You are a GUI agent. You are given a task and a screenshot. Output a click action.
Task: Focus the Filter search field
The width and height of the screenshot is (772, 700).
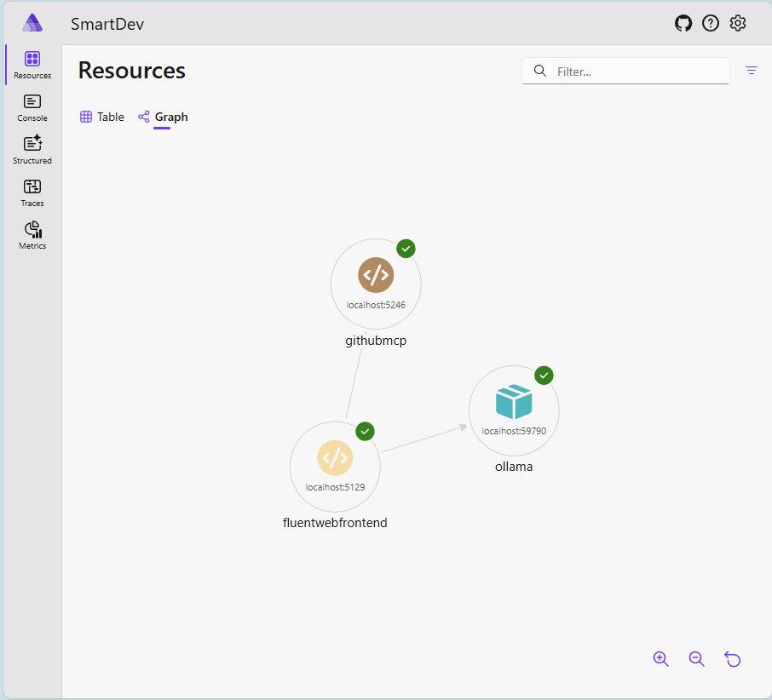tap(625, 72)
